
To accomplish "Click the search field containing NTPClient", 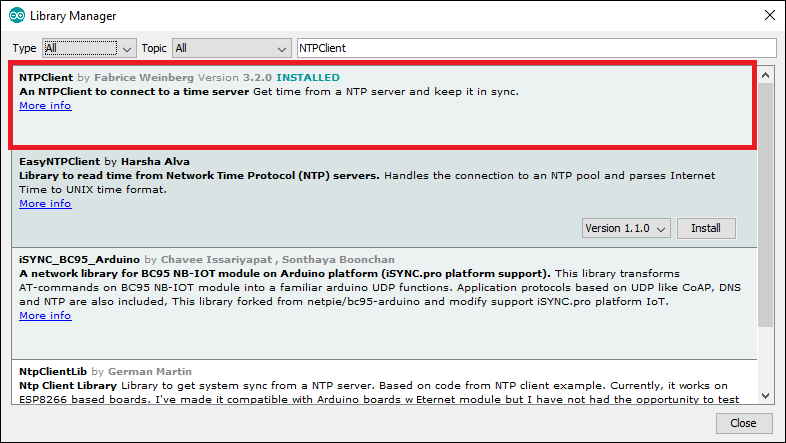I will 536,48.
